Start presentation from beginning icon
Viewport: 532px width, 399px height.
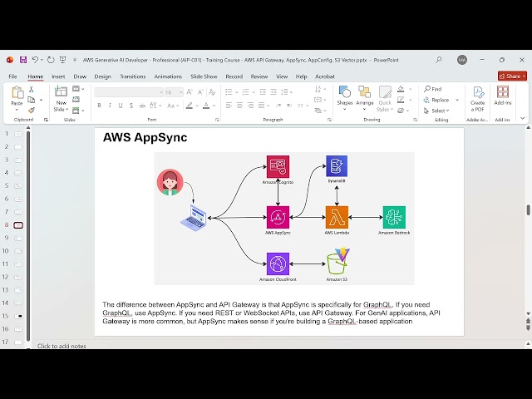tap(63, 60)
